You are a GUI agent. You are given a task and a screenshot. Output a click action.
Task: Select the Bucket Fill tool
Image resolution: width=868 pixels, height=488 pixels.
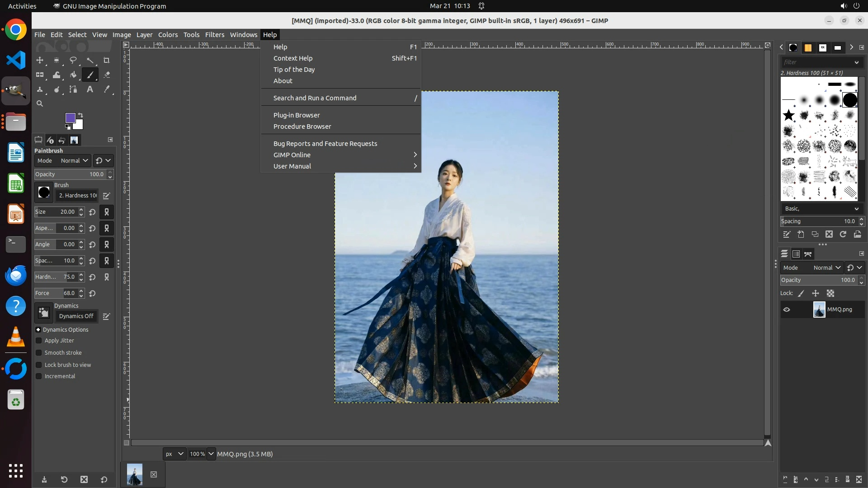pos(73,75)
